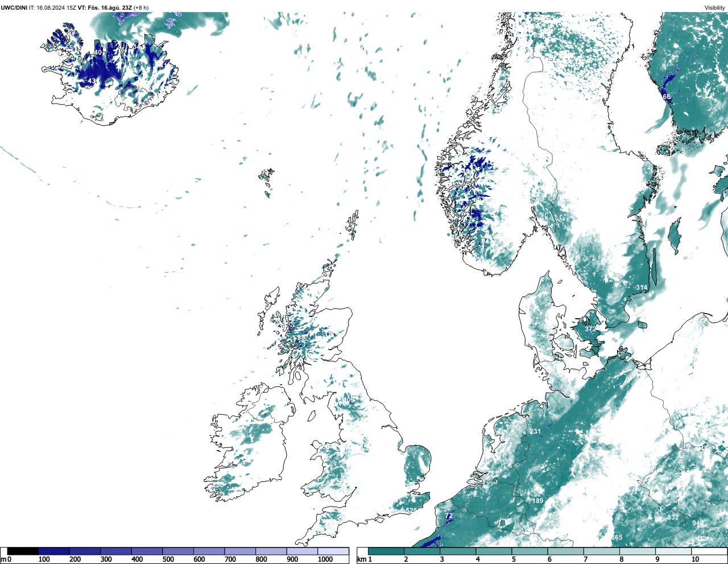Click the dark navy 100–200 m legend swatch
This screenshot has height=564, width=728.
[x=54, y=551]
